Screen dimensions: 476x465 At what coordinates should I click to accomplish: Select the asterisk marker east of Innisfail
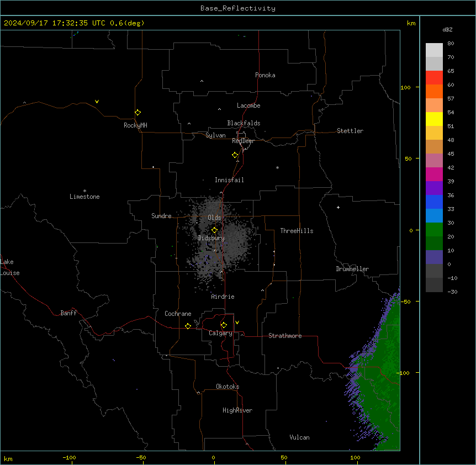click(x=277, y=168)
